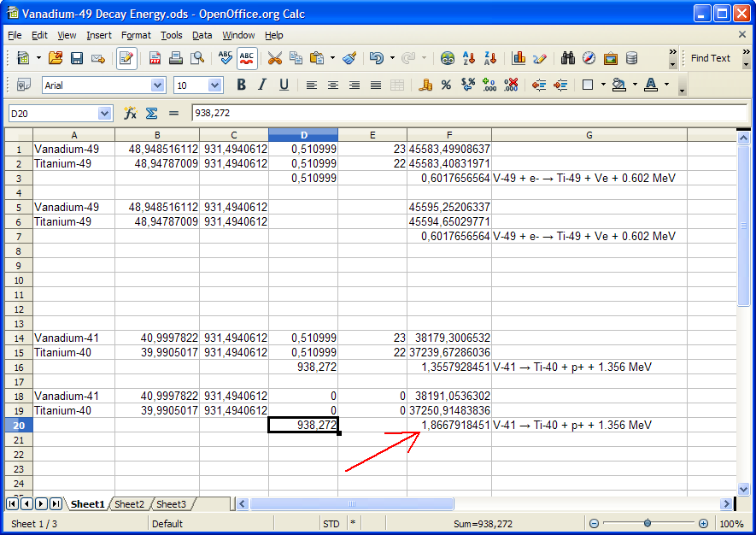Apply currency number format
The image size is (756, 535).
[425, 85]
